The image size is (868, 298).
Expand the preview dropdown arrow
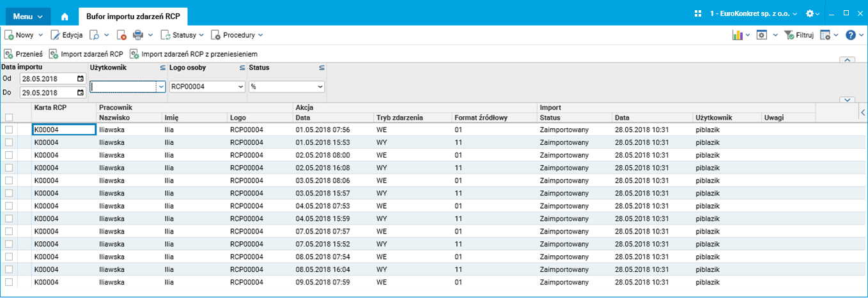click(x=106, y=35)
